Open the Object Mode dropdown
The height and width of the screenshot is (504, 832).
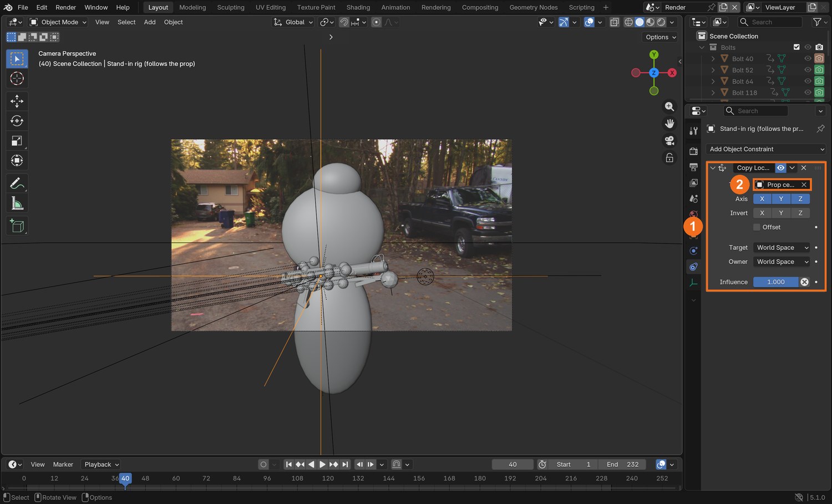pos(58,22)
